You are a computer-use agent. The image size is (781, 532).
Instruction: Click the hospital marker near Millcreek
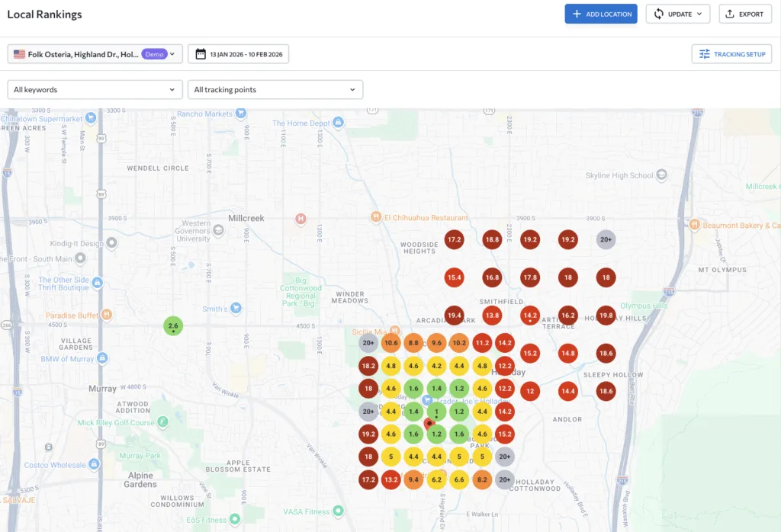(301, 219)
